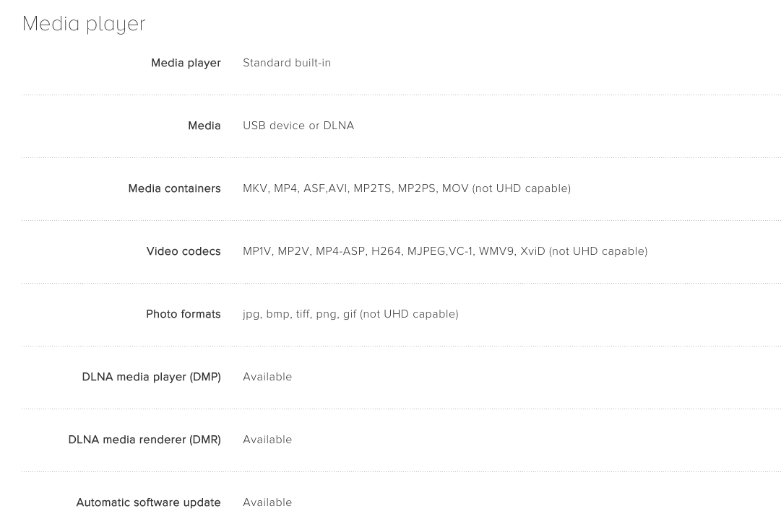Click the 'DLNA media renderer (DMR)' label
Screen dimensions: 781x532
point(144,440)
